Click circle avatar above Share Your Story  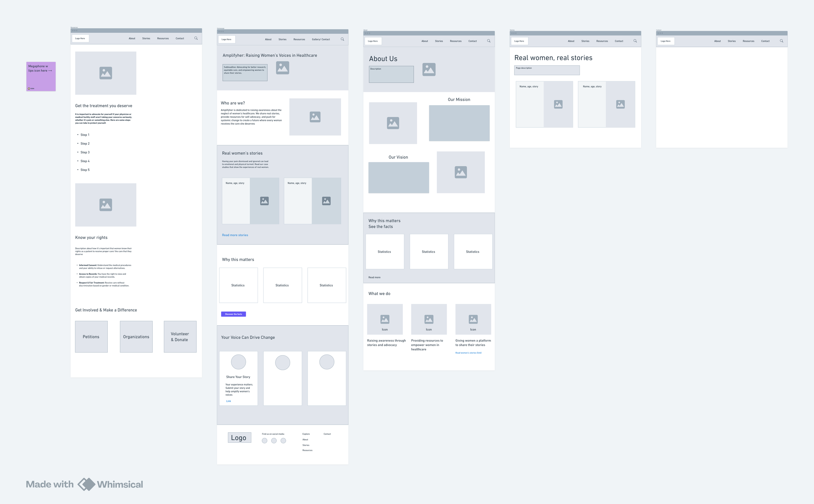(x=238, y=362)
